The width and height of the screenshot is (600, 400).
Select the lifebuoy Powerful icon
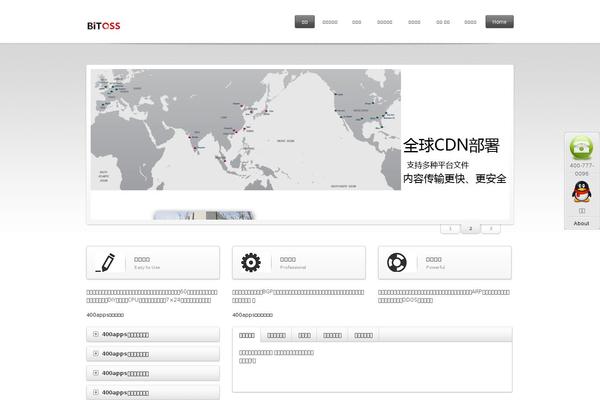(x=397, y=263)
